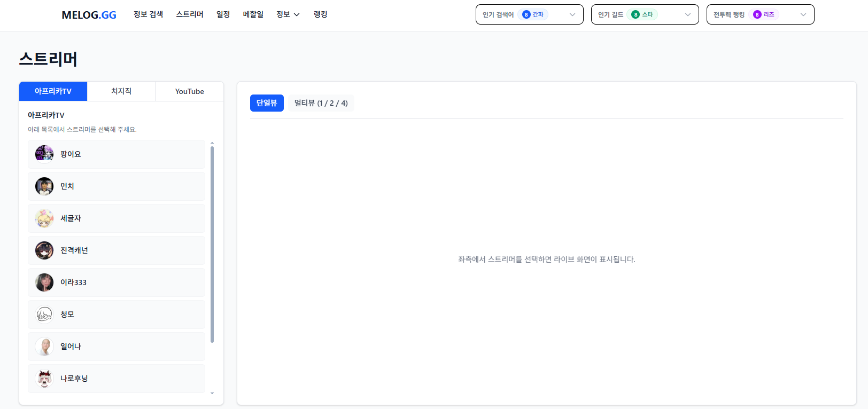Image resolution: width=868 pixels, height=409 pixels.
Task: Open the 스트리머 menu item
Action: coord(190,14)
